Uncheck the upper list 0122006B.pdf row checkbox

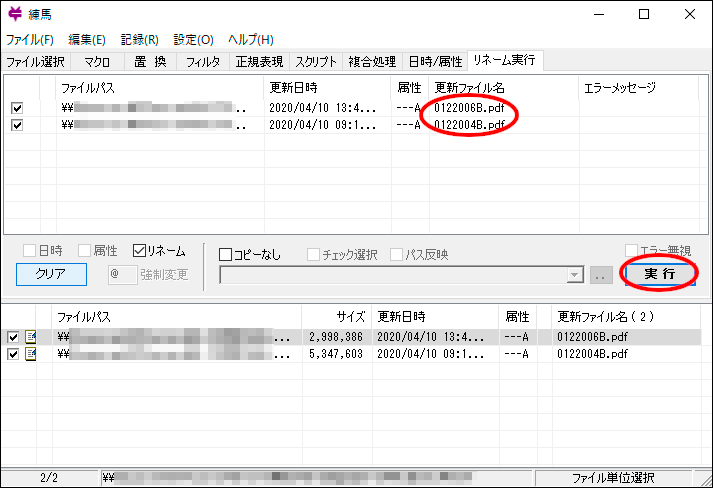[x=17, y=108]
